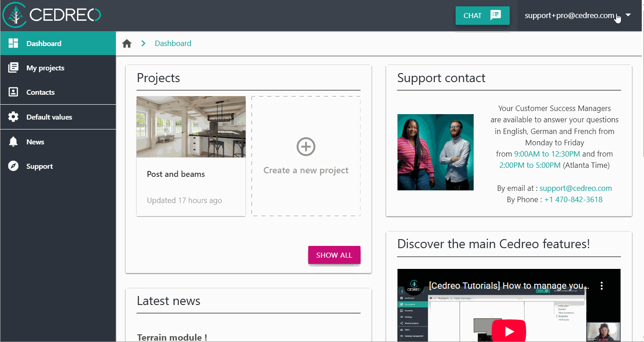This screenshot has width=644, height=342.
Task: Select Contacts in the sidebar
Action: tap(41, 92)
